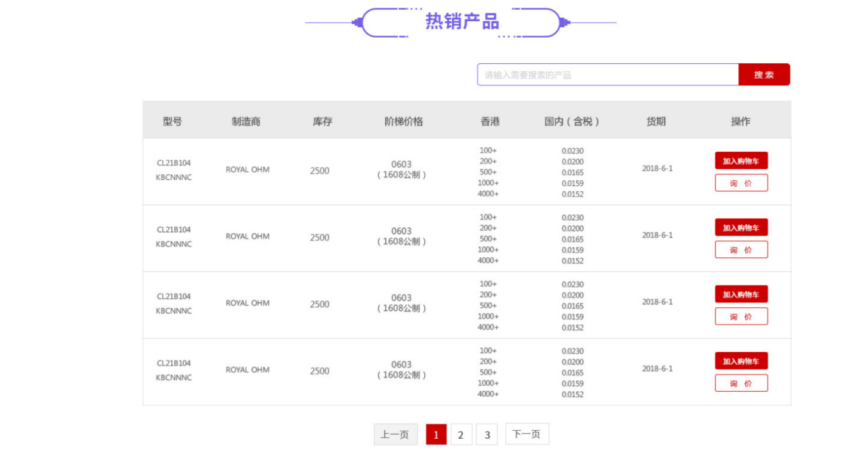Select page 1 in pagination
868x451 pixels.
click(436, 435)
